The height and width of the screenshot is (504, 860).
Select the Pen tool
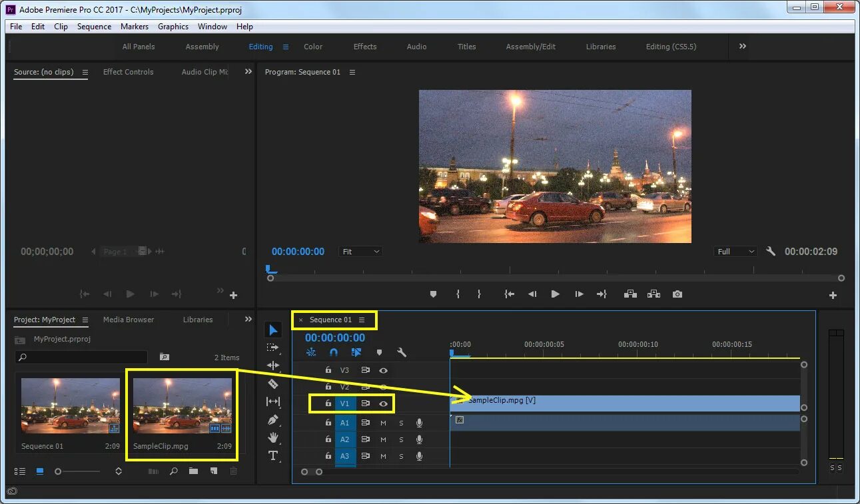point(273,420)
